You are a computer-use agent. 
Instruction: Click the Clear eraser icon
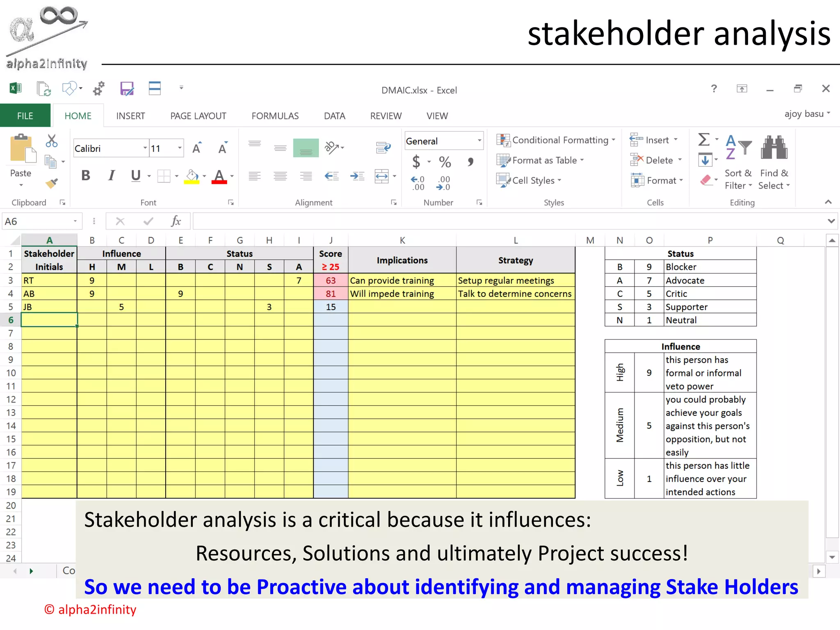[705, 180]
